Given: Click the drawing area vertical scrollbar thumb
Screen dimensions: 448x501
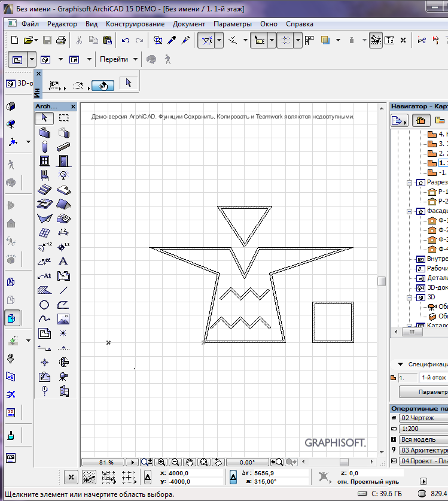Looking at the screenshot, I should [382, 281].
